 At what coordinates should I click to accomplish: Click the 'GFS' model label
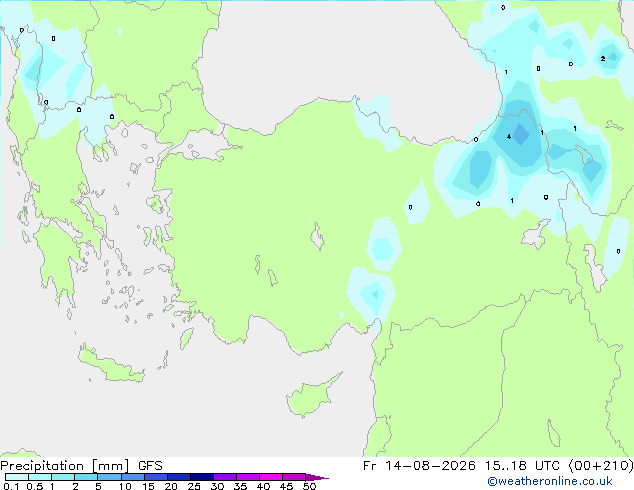[x=150, y=466]
